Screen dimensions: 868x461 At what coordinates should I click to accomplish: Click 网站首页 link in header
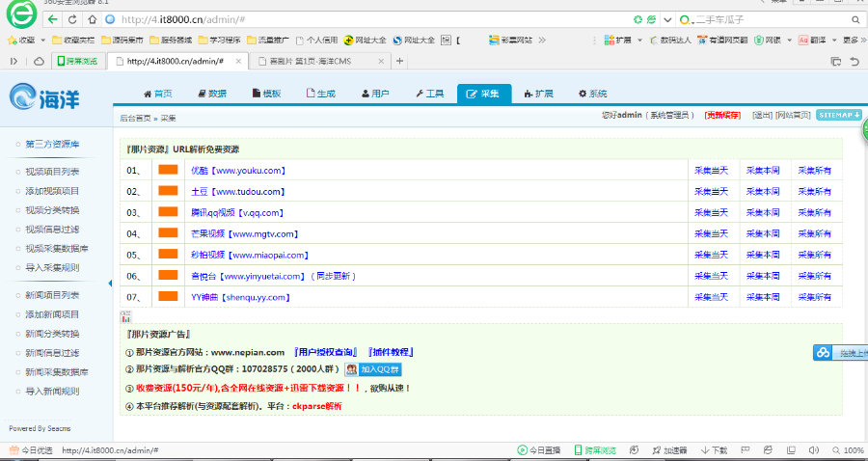[x=794, y=115]
